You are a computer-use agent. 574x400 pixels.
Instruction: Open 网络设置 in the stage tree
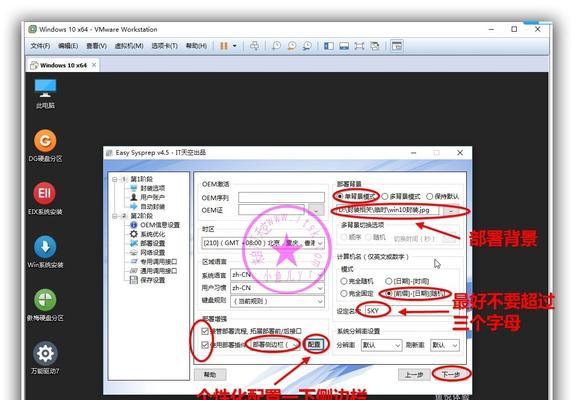pos(152,252)
